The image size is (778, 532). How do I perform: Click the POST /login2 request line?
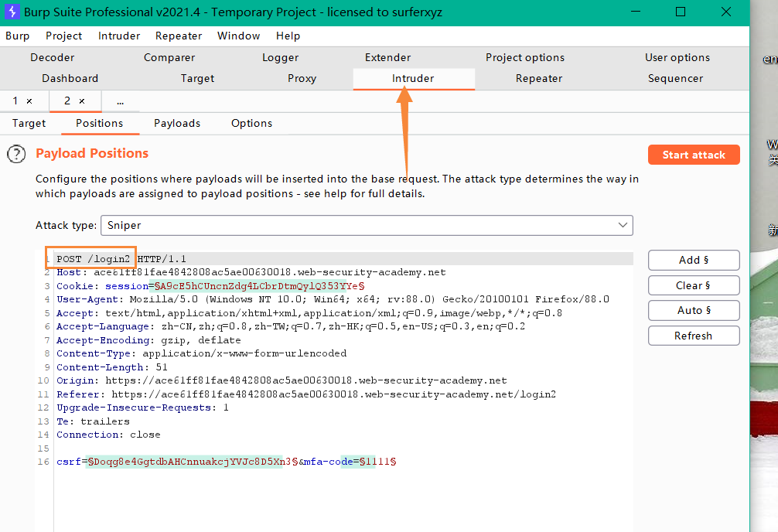121,259
